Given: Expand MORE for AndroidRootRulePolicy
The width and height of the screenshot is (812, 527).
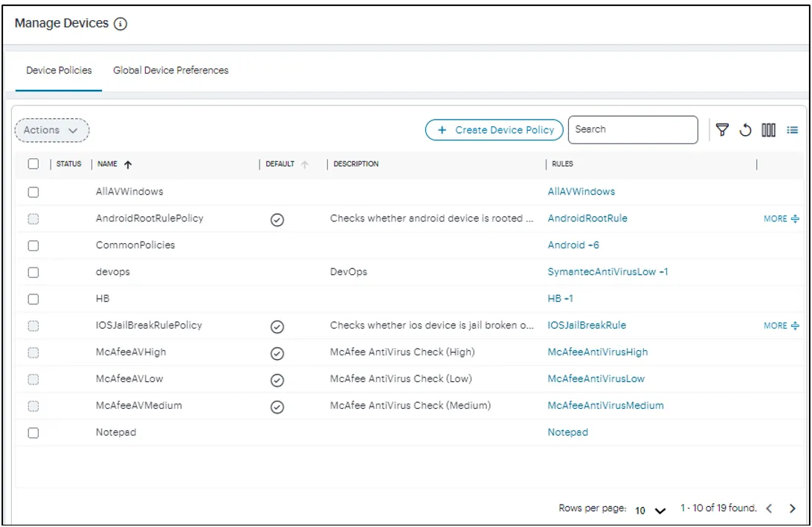Looking at the screenshot, I should coord(782,219).
